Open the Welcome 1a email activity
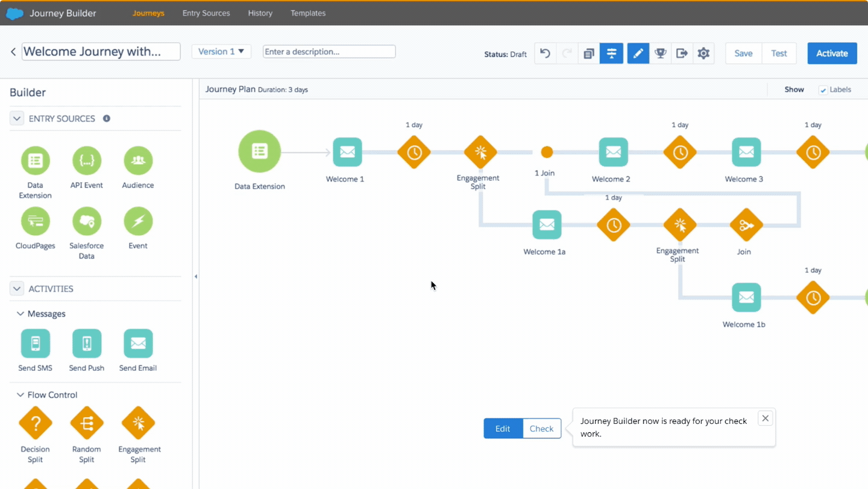Image resolution: width=868 pixels, height=489 pixels. click(x=547, y=225)
